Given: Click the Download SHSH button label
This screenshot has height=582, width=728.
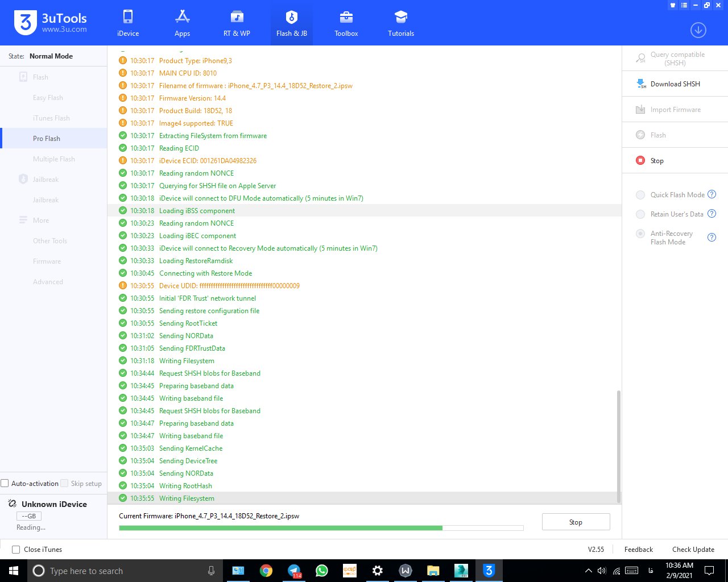Looking at the screenshot, I should pos(675,84).
